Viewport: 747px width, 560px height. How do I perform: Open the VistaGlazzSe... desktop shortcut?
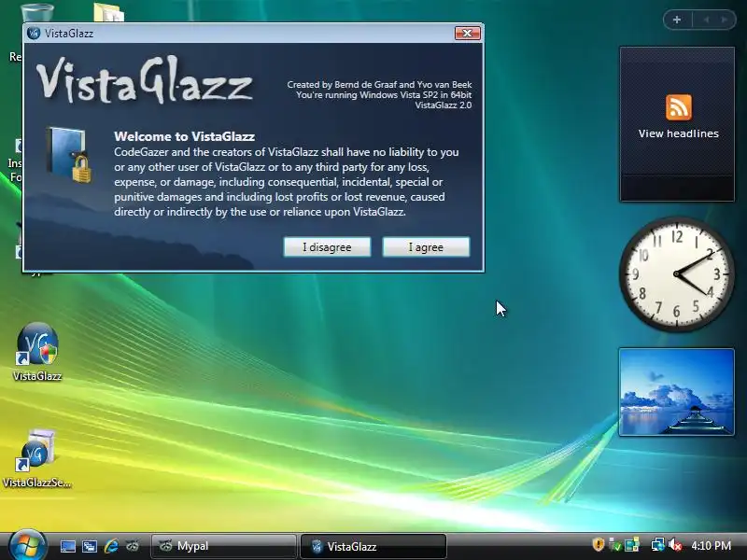pos(36,459)
